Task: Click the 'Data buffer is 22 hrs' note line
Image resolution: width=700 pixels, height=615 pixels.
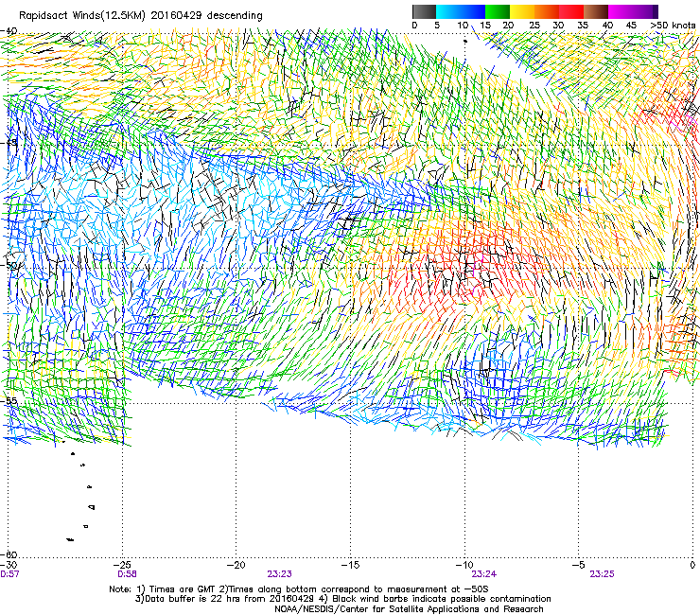Action: [342, 599]
